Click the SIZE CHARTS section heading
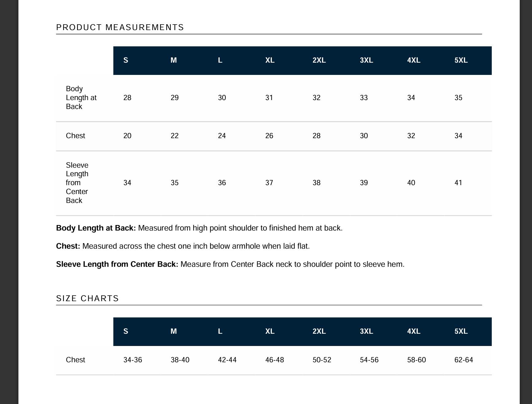The height and width of the screenshot is (404, 532). (x=87, y=299)
